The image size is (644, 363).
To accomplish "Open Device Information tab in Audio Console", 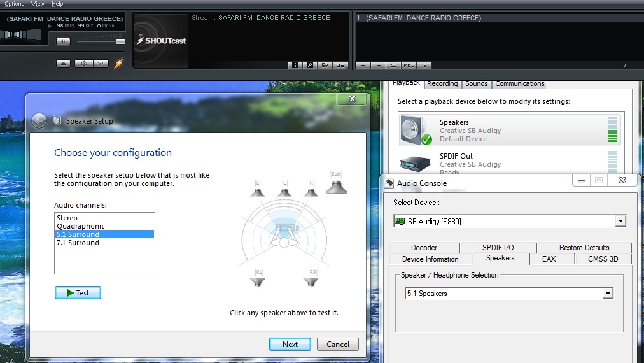I will (430, 259).
